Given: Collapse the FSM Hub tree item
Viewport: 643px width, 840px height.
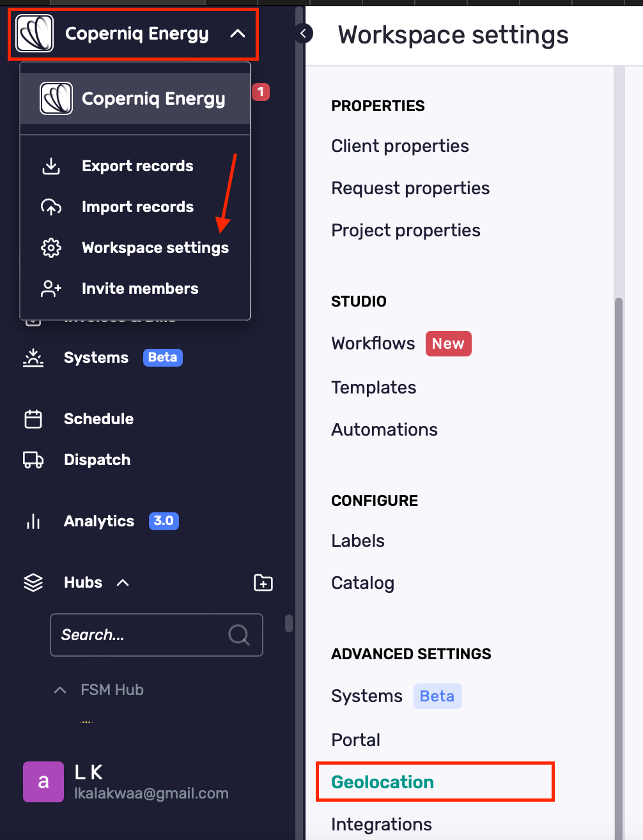Looking at the screenshot, I should [60, 690].
